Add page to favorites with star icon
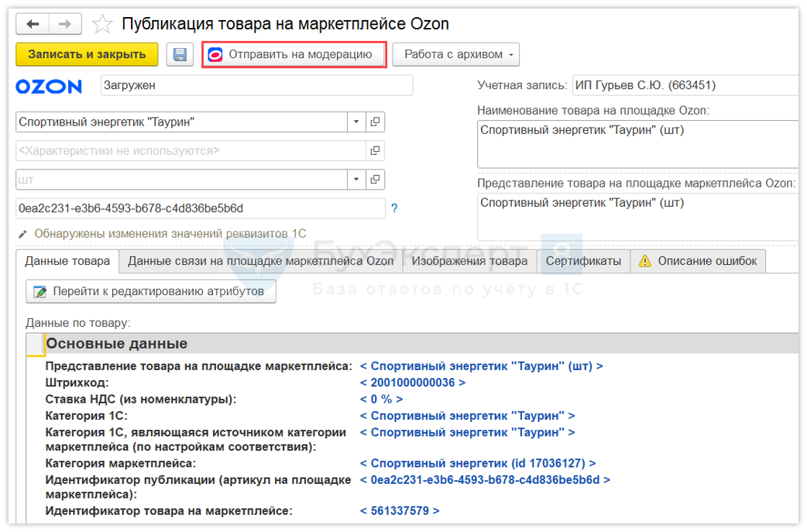This screenshot has width=807, height=532. point(102,25)
